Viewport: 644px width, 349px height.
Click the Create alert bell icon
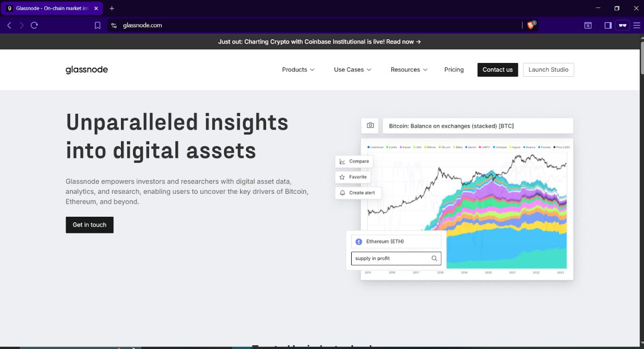pyautogui.click(x=343, y=193)
